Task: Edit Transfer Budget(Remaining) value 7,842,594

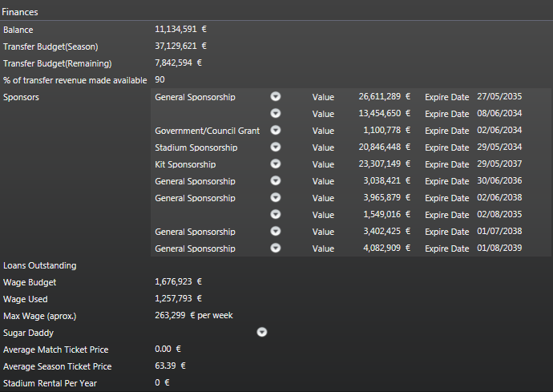Action: point(173,63)
